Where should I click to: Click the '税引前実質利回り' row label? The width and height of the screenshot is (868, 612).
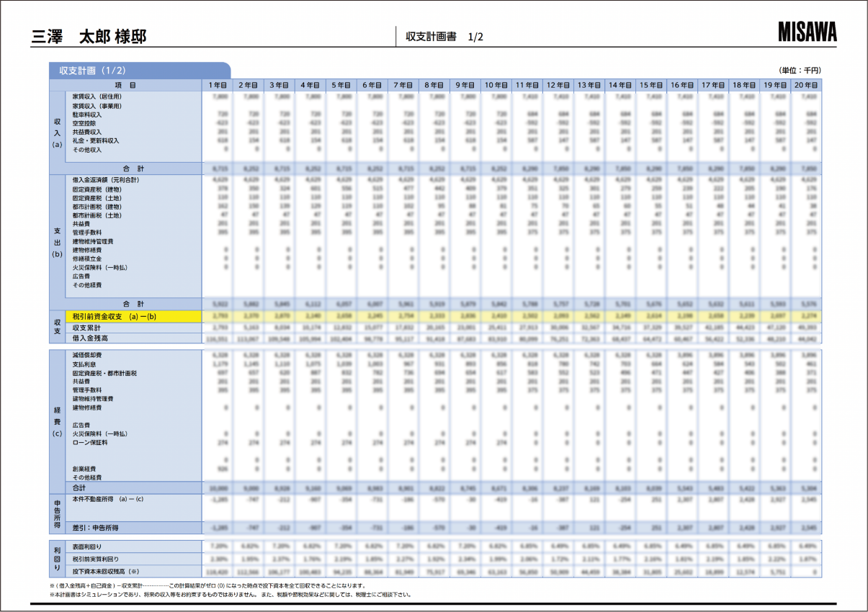tap(96, 559)
